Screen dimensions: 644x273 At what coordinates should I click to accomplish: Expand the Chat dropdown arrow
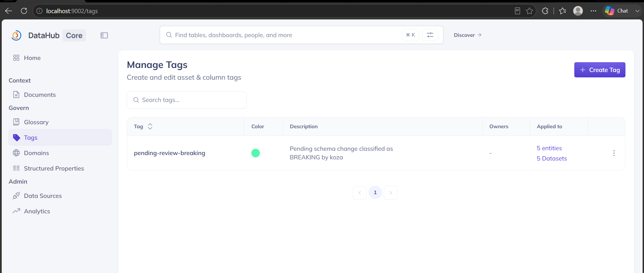coord(637,11)
